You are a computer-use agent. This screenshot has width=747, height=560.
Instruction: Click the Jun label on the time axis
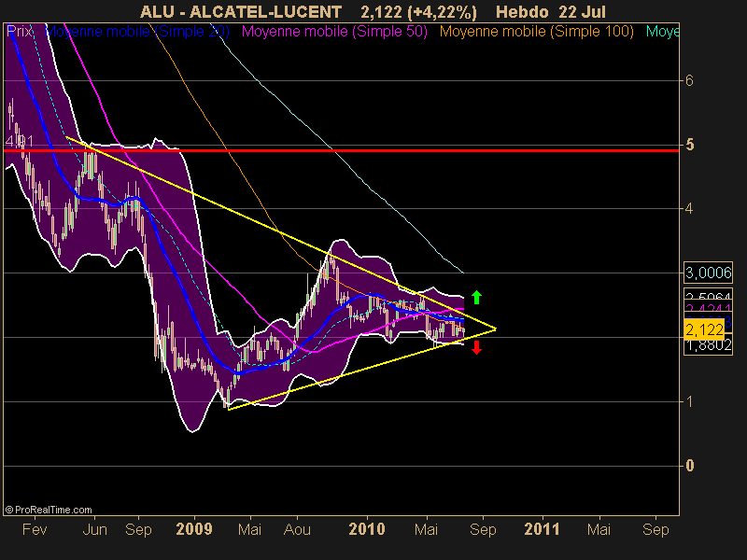95,529
